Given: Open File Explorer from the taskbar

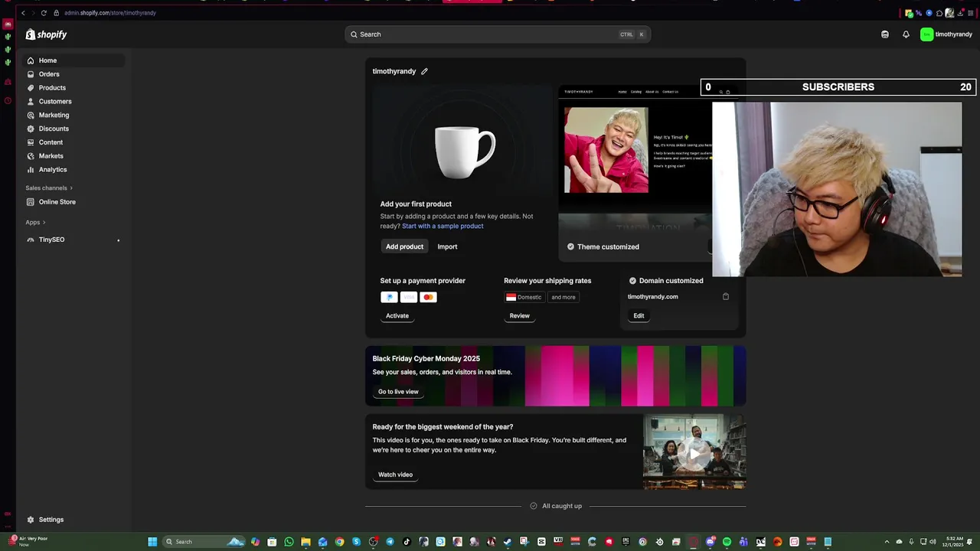Looking at the screenshot, I should click(x=305, y=542).
